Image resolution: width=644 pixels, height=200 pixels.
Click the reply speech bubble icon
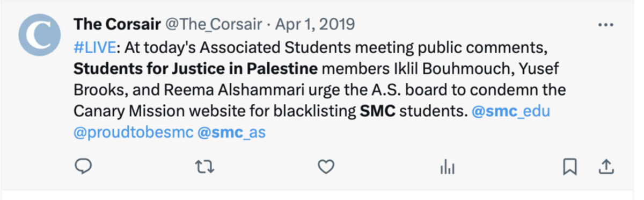83,168
